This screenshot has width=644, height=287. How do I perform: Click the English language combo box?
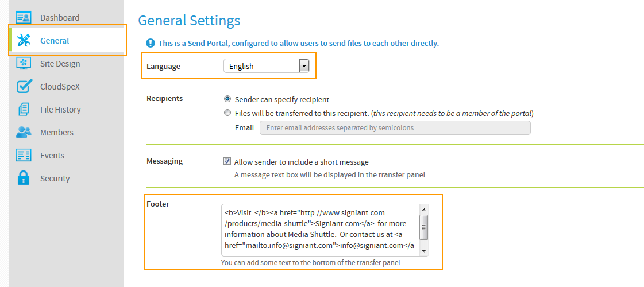(266, 66)
